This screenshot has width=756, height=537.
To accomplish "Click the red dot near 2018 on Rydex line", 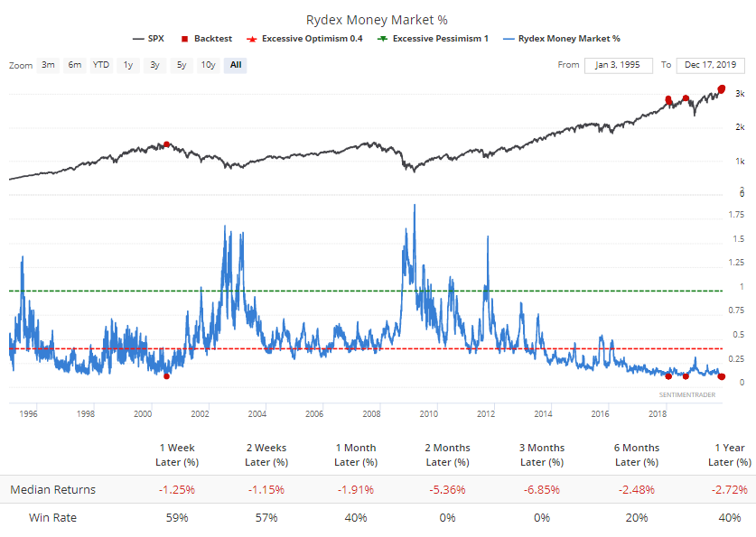I will tap(668, 376).
